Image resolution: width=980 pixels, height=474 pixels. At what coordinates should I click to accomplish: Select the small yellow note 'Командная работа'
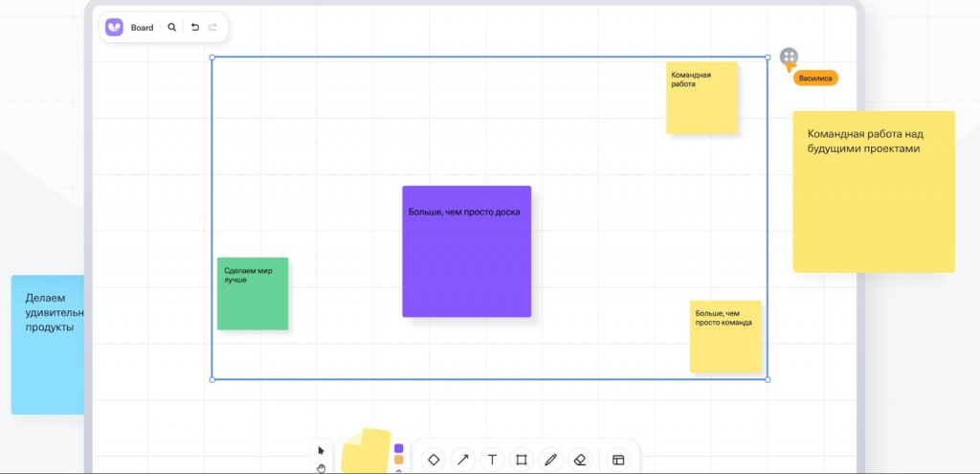[702, 98]
